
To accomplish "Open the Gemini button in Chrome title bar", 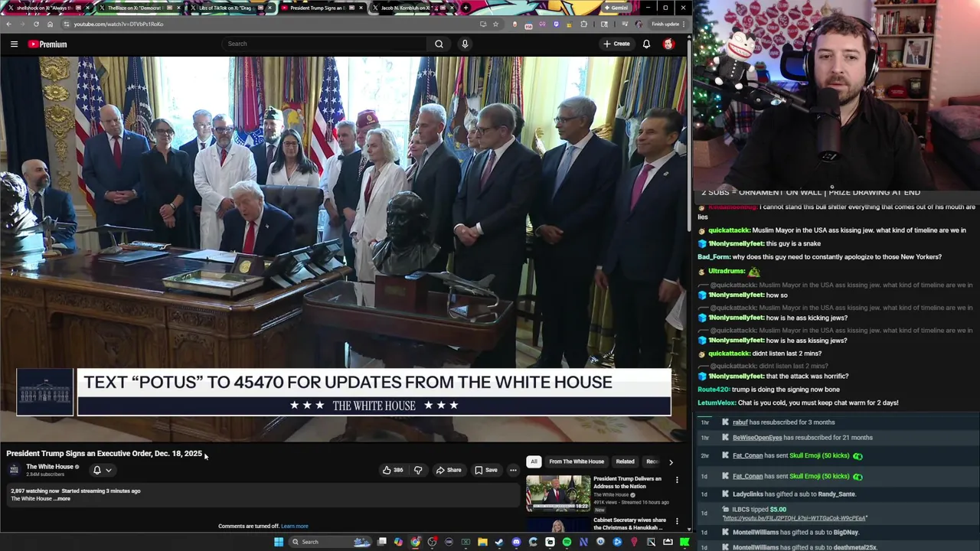I will pyautogui.click(x=616, y=8).
